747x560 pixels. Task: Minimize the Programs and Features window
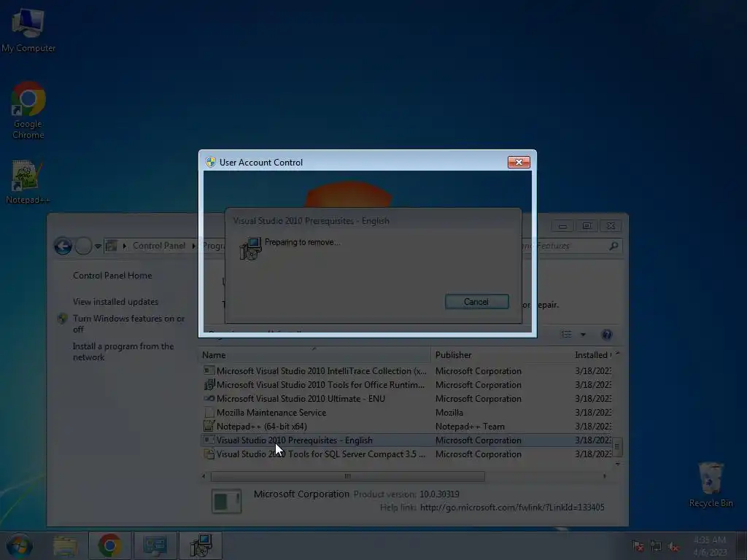click(562, 226)
